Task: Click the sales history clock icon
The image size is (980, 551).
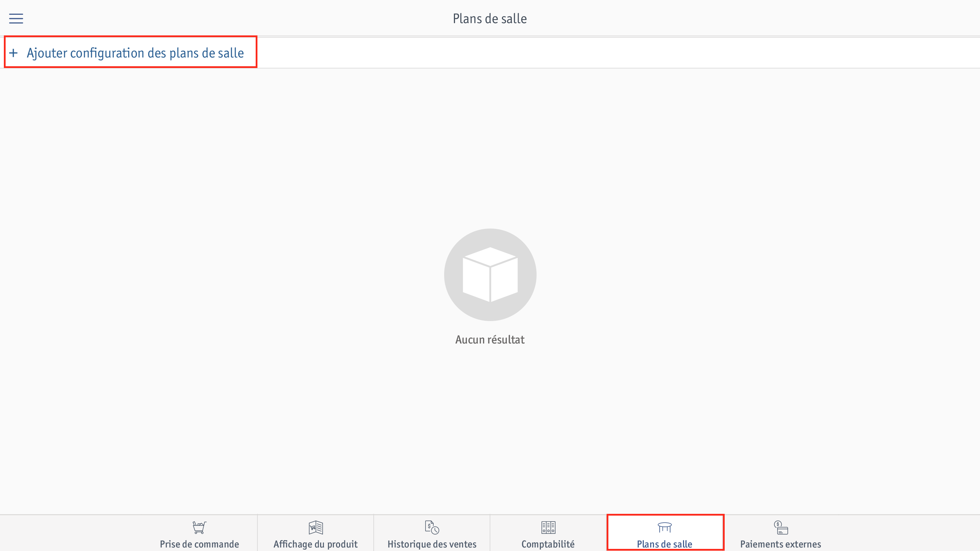Action: [x=432, y=528]
